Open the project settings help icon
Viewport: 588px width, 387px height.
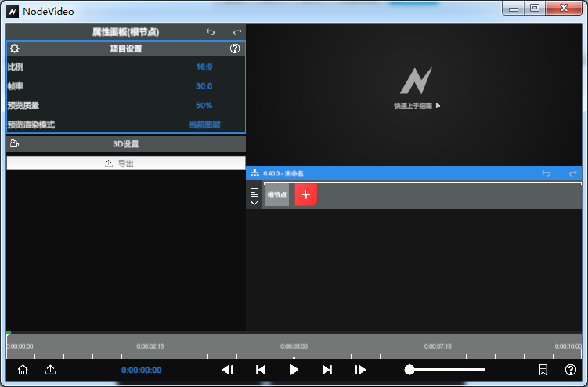coord(235,49)
